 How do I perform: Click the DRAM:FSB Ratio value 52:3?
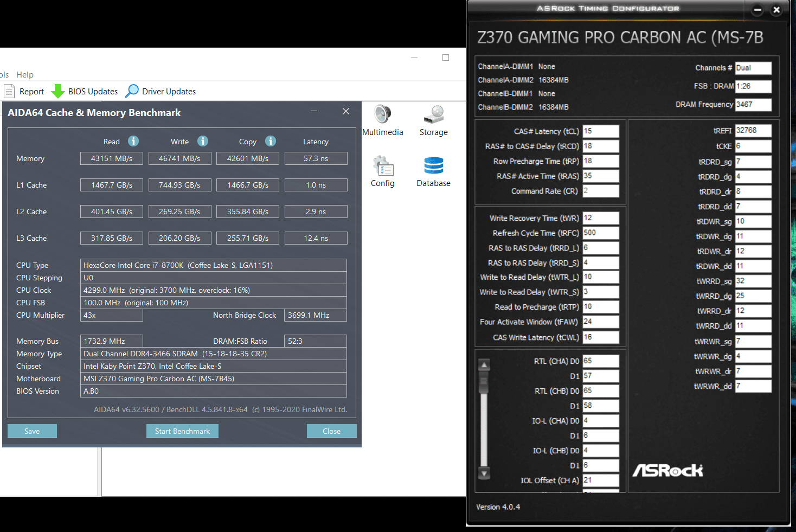316,341
